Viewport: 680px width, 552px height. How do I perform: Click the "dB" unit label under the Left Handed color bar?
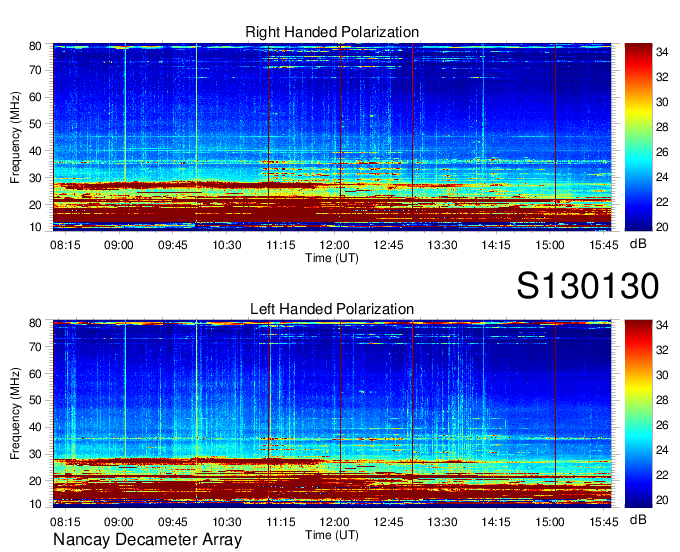click(x=638, y=519)
